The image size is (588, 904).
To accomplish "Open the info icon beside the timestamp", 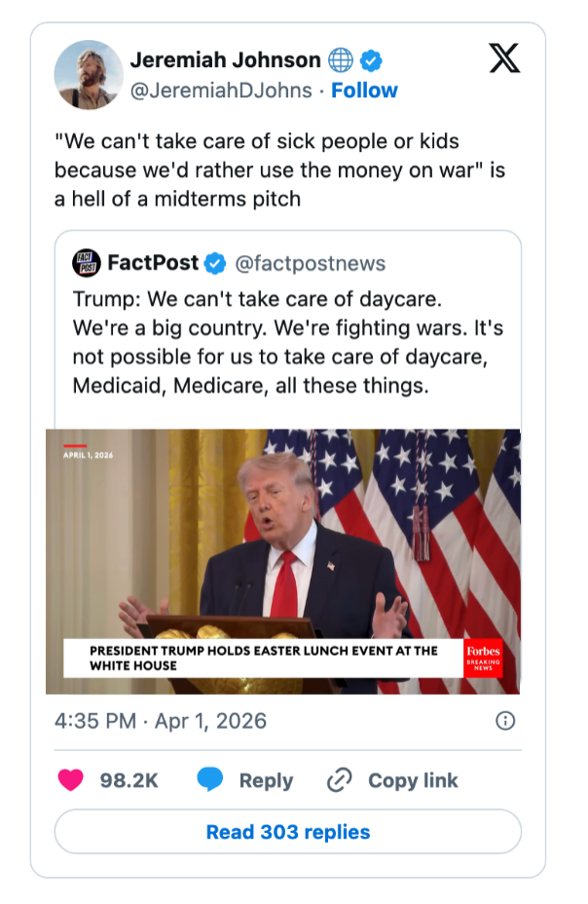I will [504, 721].
